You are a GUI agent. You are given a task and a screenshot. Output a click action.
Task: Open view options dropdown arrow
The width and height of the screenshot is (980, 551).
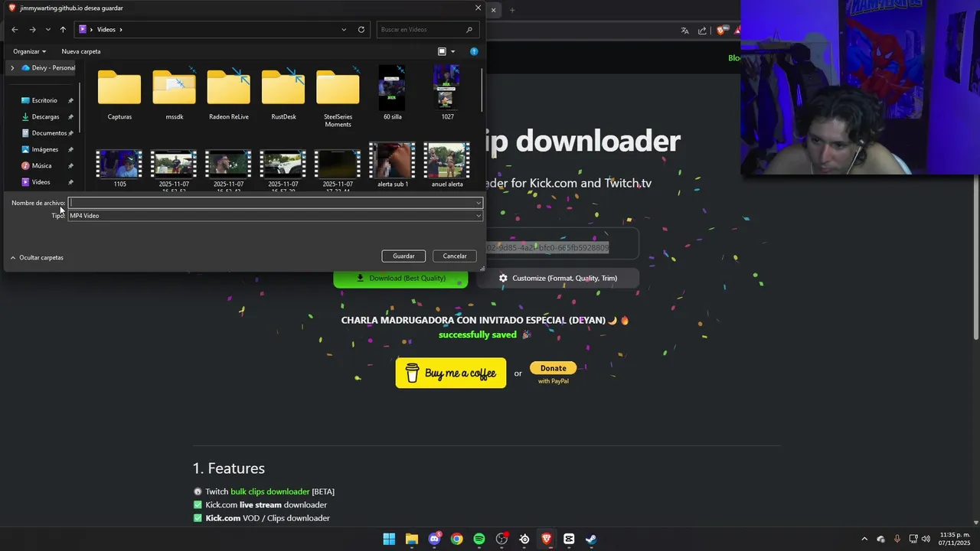452,51
